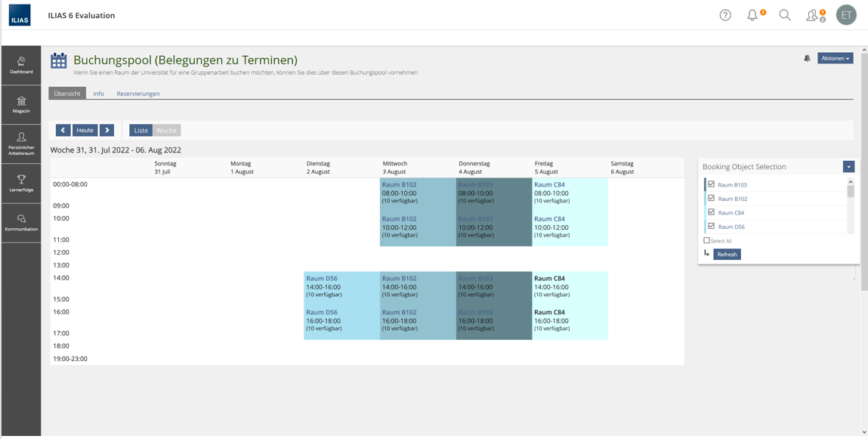Uncheck the Raum B103 checkbox
Image resolution: width=868 pixels, height=439 pixels.
711,184
